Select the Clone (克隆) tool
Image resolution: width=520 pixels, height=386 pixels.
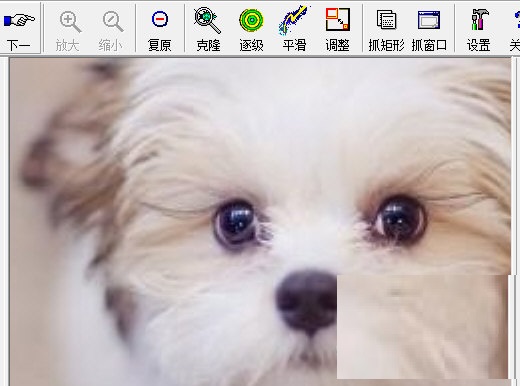(x=208, y=29)
